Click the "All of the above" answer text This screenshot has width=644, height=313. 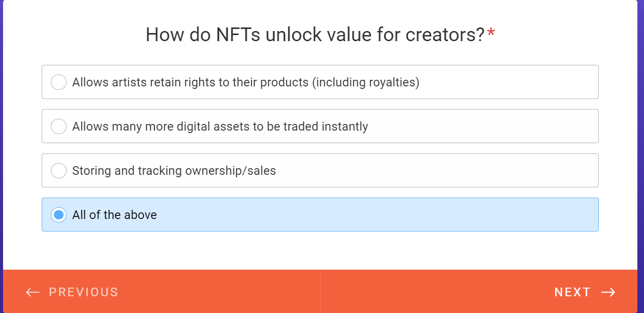click(114, 215)
